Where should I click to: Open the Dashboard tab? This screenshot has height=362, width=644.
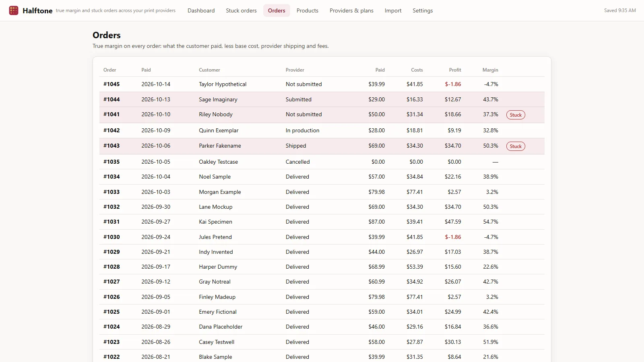tap(201, 10)
